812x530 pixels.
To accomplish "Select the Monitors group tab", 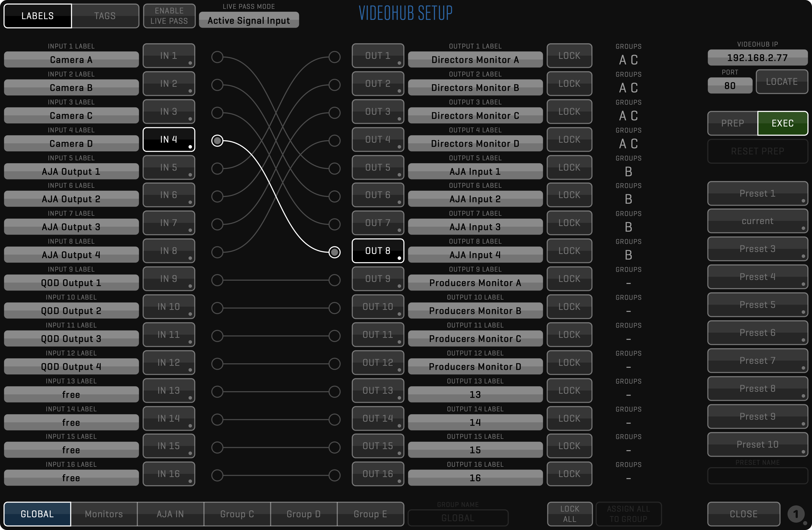I will (104, 514).
